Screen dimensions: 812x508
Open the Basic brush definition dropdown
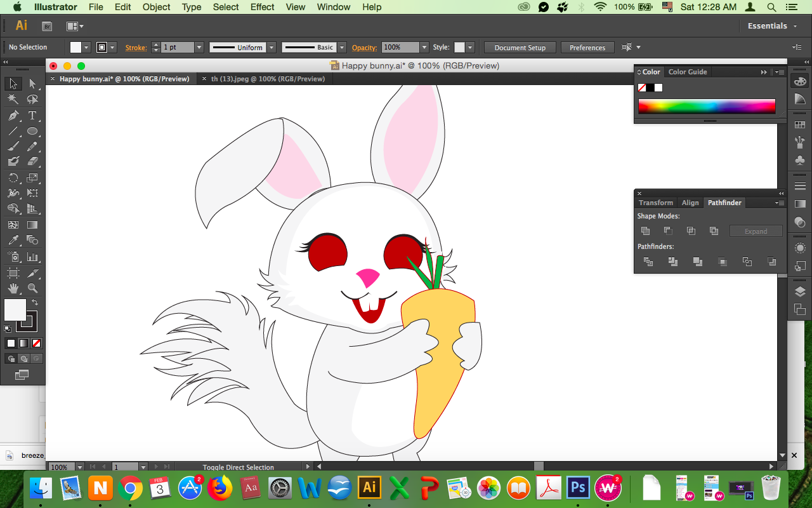point(342,48)
